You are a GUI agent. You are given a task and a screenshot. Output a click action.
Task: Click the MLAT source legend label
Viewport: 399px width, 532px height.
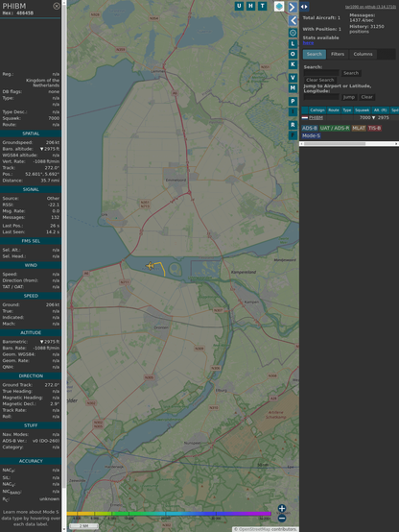[359, 128]
